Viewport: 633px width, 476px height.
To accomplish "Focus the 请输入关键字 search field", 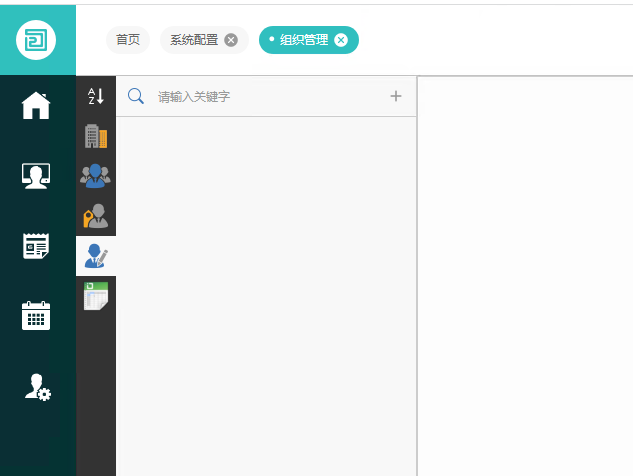I will tap(266, 96).
